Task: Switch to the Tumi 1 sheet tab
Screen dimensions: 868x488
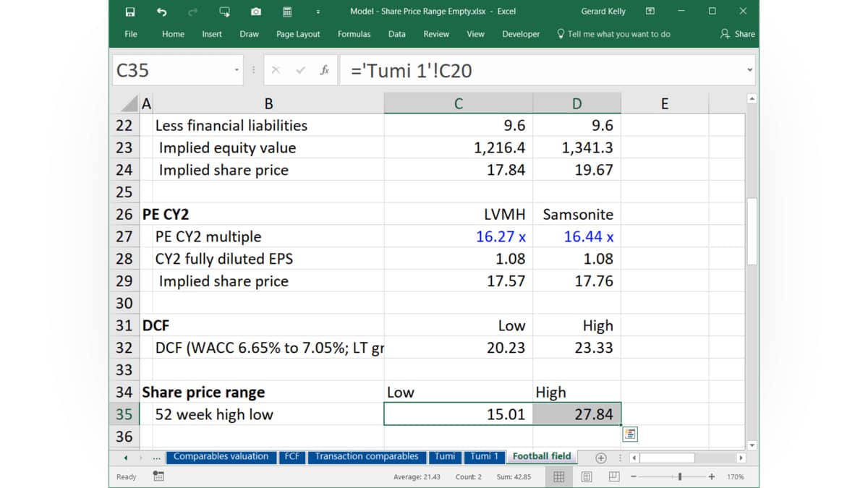Action: pyautogui.click(x=485, y=456)
